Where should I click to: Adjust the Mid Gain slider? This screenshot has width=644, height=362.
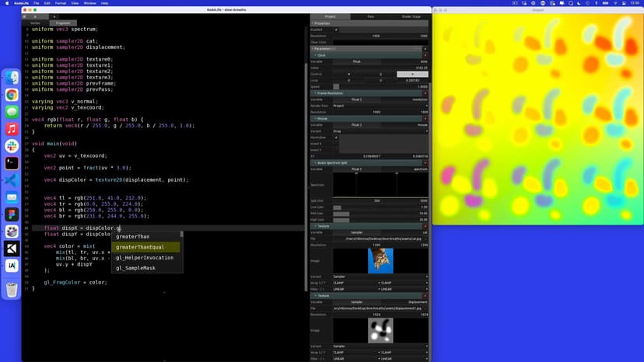coord(341,213)
